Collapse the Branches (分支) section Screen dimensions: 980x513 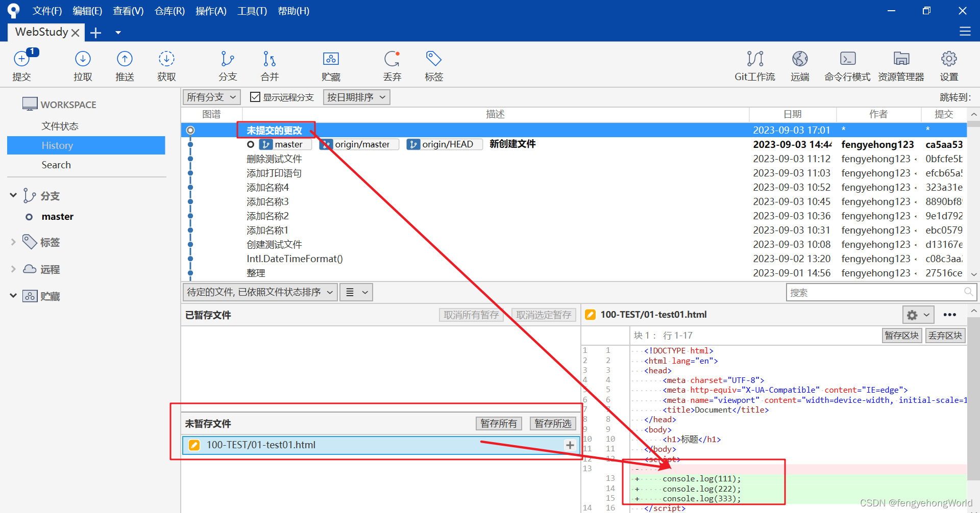tap(13, 195)
